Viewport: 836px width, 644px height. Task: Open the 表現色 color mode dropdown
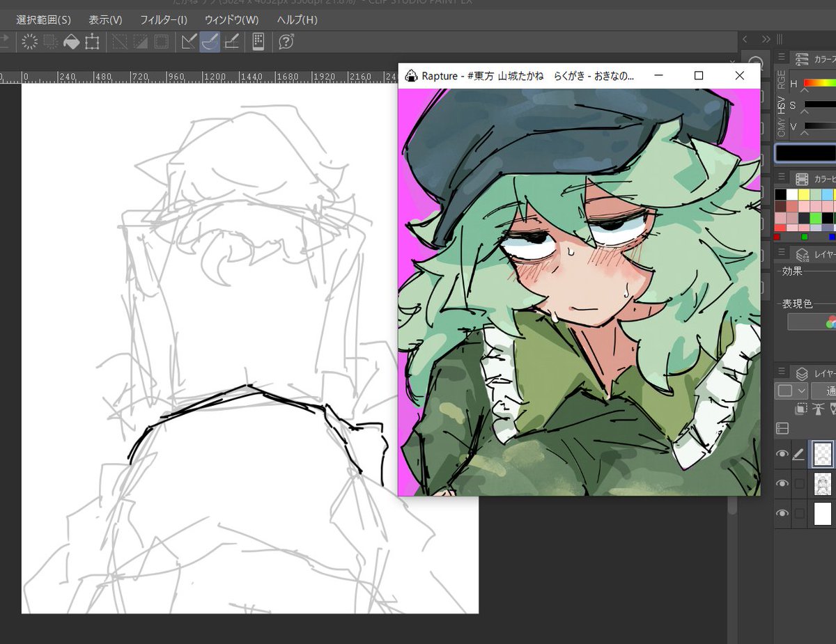pyautogui.click(x=812, y=322)
